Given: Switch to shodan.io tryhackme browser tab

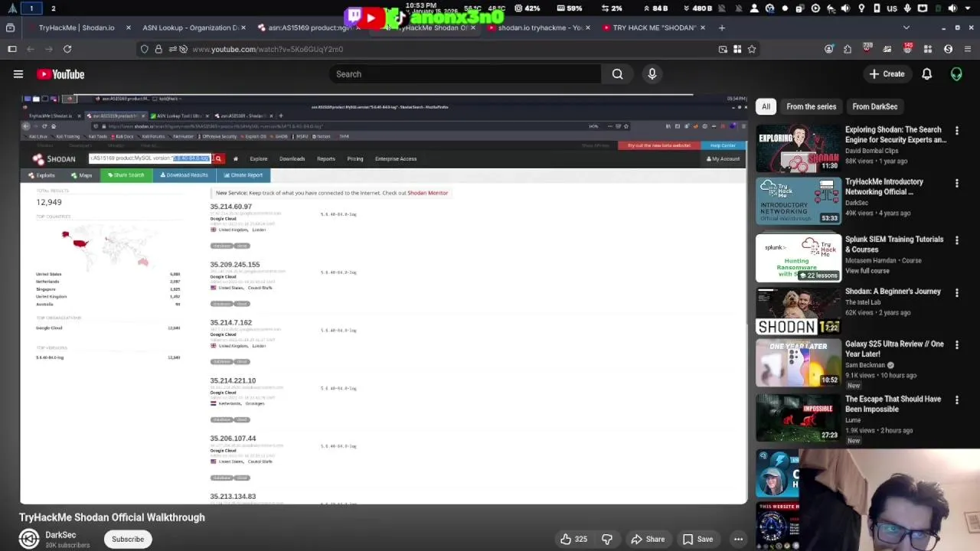Looking at the screenshot, I should coord(539,28).
